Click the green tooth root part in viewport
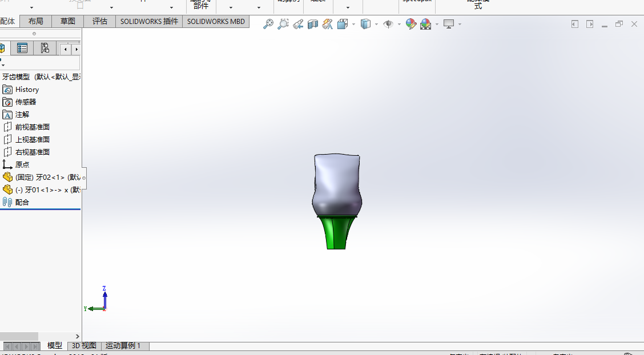Screen dimensions: 644x355 click(x=336, y=233)
